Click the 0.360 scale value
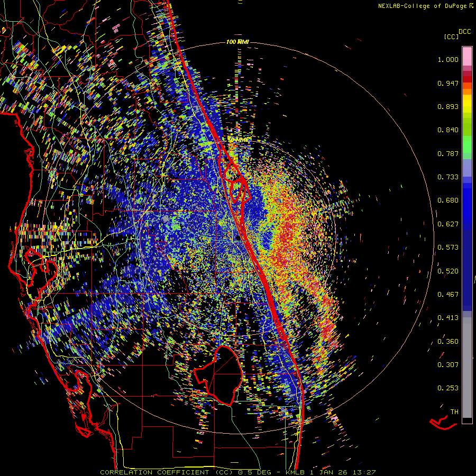Image resolution: width=476 pixels, height=476 pixels. (x=448, y=342)
